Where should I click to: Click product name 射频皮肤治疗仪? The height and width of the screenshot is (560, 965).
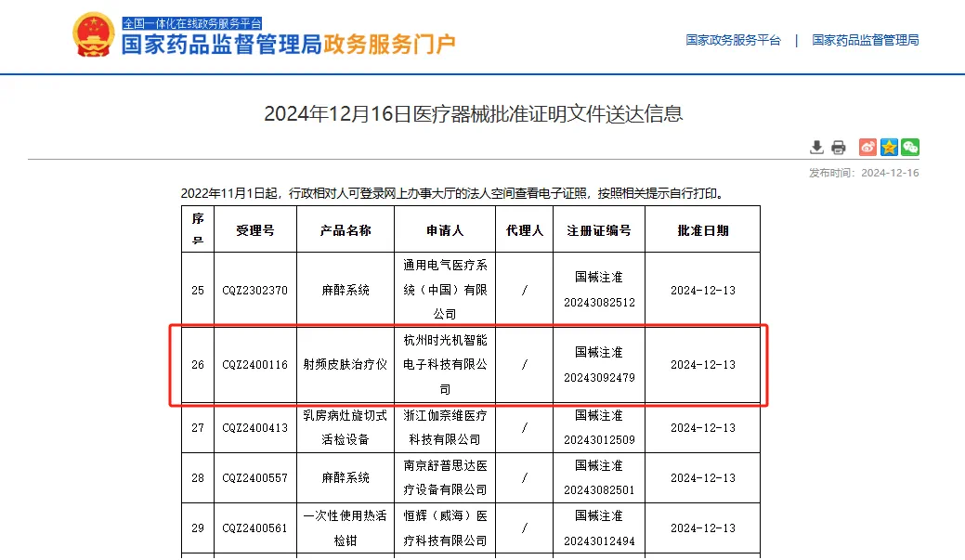pos(346,365)
